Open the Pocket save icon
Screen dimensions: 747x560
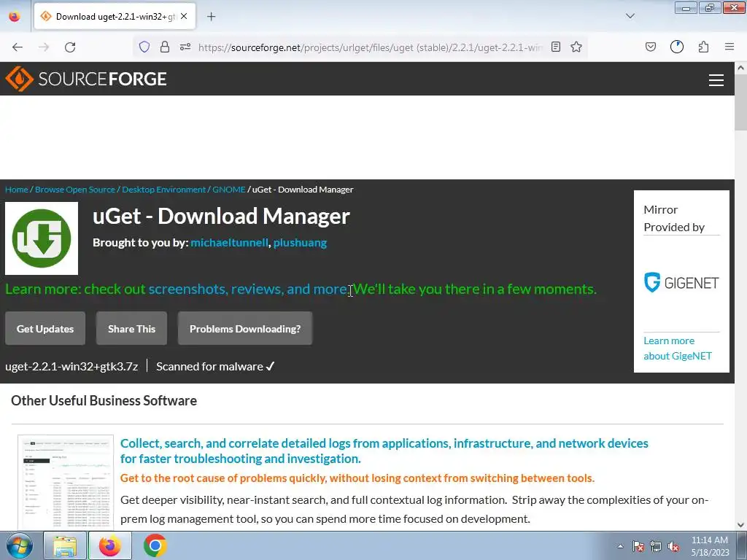pyautogui.click(x=651, y=47)
